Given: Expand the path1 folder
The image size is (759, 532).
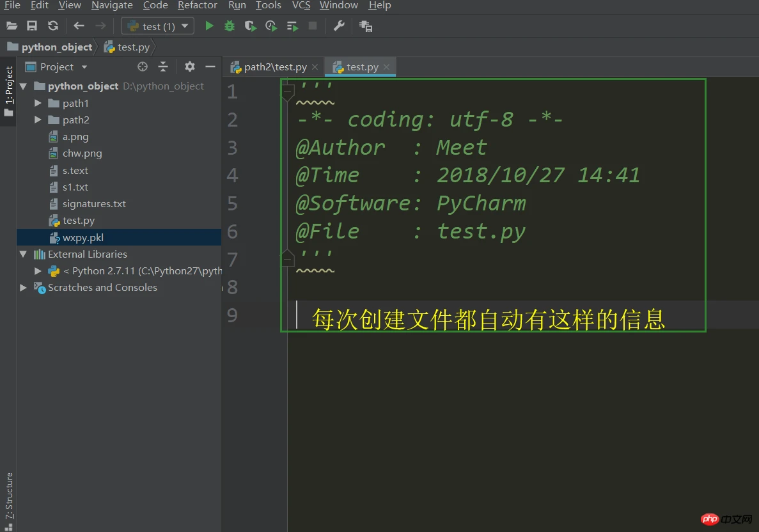Looking at the screenshot, I should tap(38, 103).
